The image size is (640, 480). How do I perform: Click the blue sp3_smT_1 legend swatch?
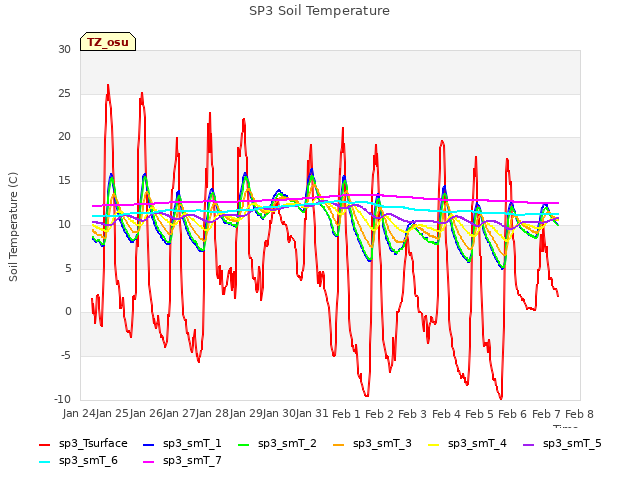149,444
